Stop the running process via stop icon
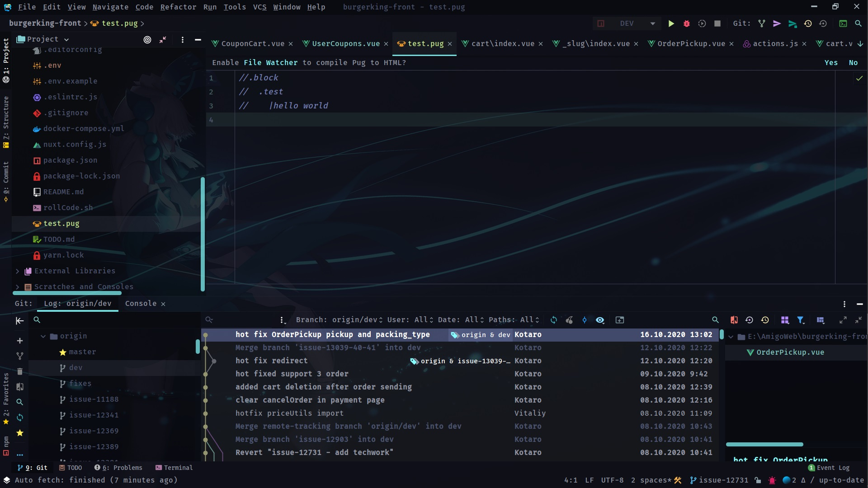The height and width of the screenshot is (488, 868). coord(717,23)
